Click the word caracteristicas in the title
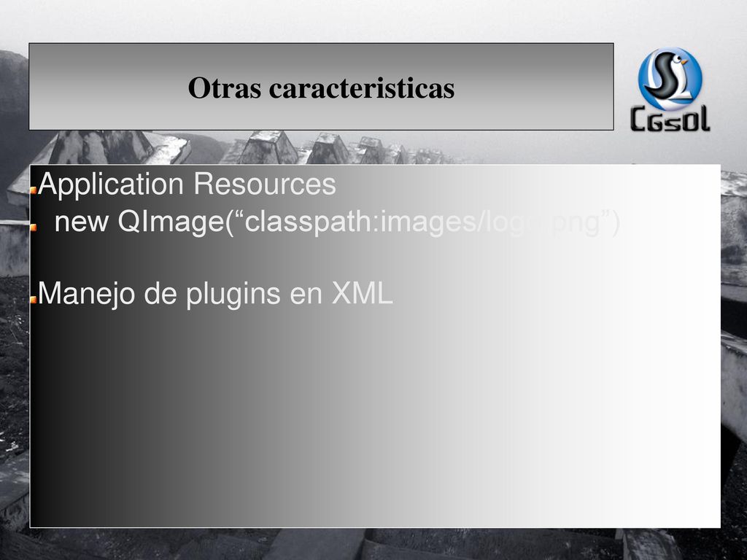747x560 pixels. 362,87
